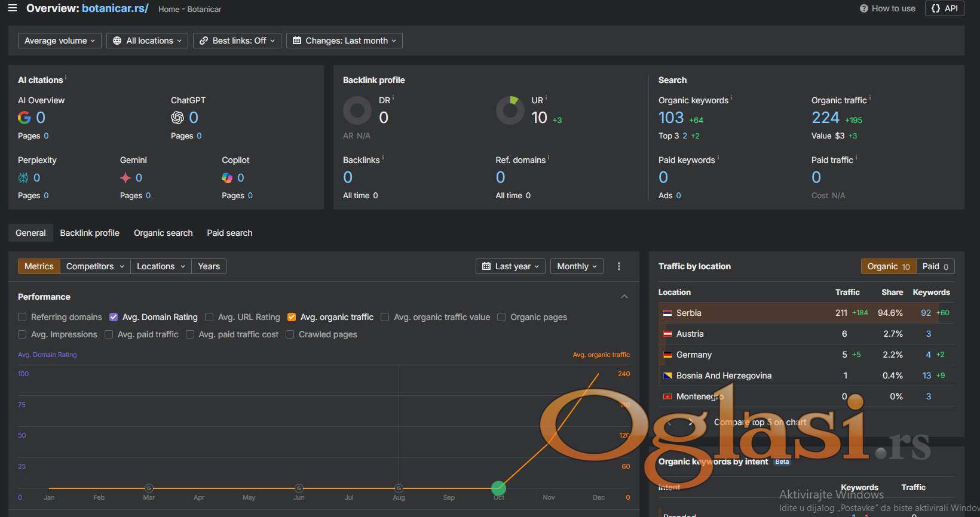Open the chart three-dot options menu
The width and height of the screenshot is (980, 517).
(618, 266)
